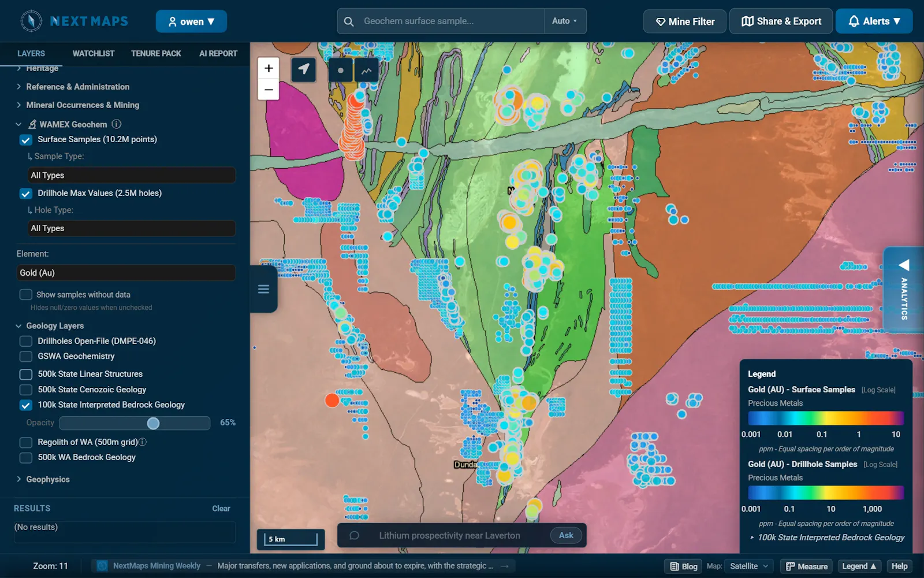Screen dimensions: 924x578
Task: Enable GSWA Geochemistry layer
Action: coord(25,357)
